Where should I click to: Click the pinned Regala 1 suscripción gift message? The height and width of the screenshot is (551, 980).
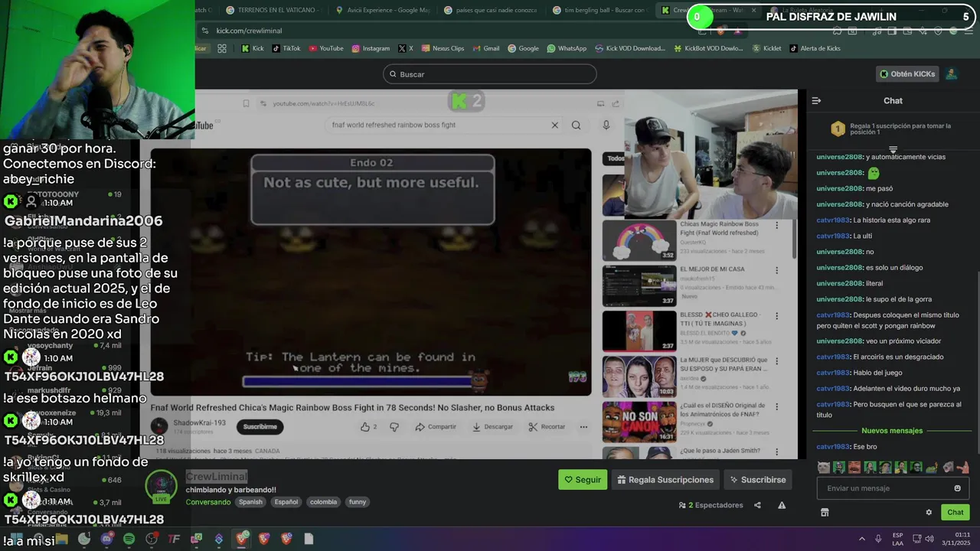tap(892, 129)
